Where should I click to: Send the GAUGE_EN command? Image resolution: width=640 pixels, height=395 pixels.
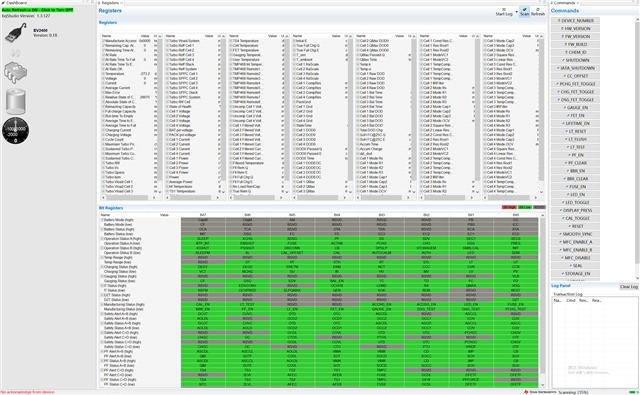pos(575,108)
